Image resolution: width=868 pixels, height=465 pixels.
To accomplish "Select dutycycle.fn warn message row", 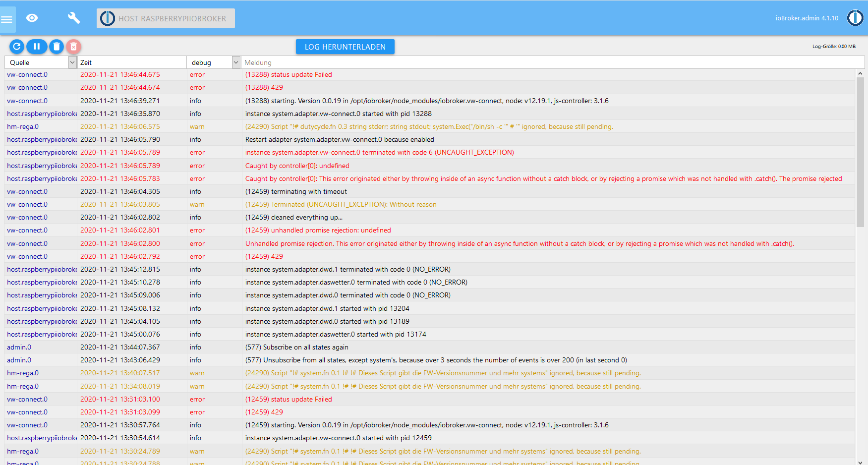I will 429,126.
